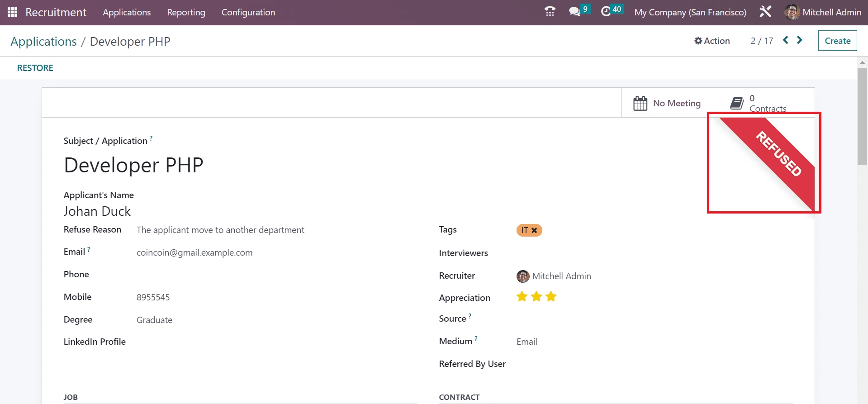This screenshot has height=404, width=868.
Task: Set appreciation to second star
Action: [536, 297]
